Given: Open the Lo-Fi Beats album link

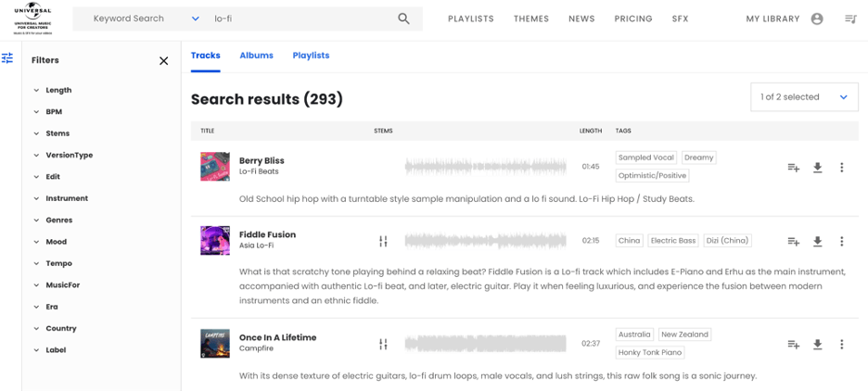Looking at the screenshot, I should click(x=259, y=171).
